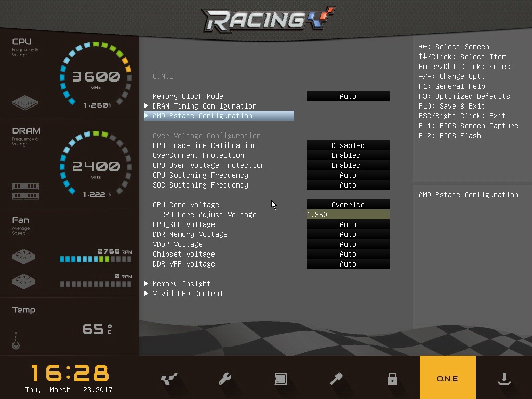
Task: Click the CPU chip icon in sidebar
Action: tap(25, 102)
